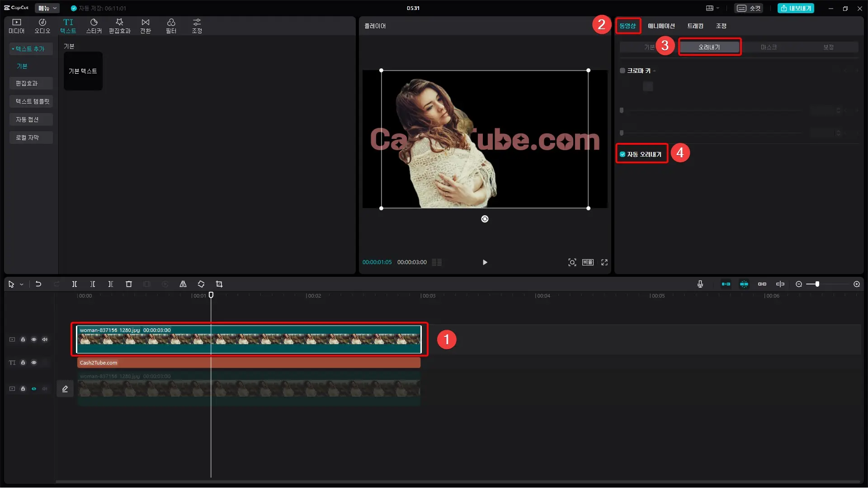Image resolution: width=868 pixels, height=488 pixels.
Task: Start voice recording with the microphone icon
Action: tap(700, 284)
